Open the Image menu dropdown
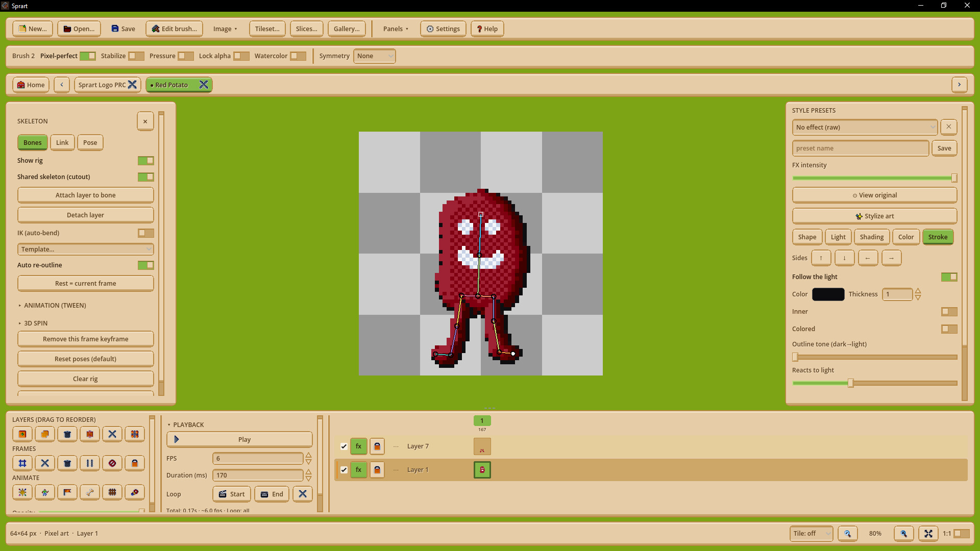This screenshot has height=551, width=980. (x=225, y=29)
